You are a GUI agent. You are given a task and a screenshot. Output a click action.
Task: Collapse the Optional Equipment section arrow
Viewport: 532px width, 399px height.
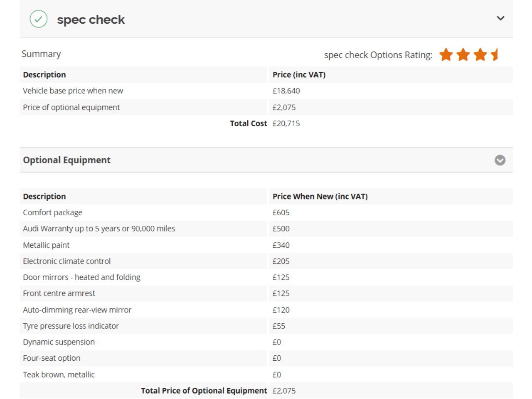pyautogui.click(x=500, y=160)
